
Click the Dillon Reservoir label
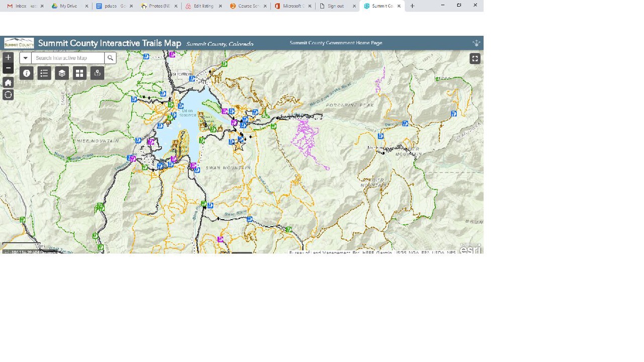pos(188,112)
